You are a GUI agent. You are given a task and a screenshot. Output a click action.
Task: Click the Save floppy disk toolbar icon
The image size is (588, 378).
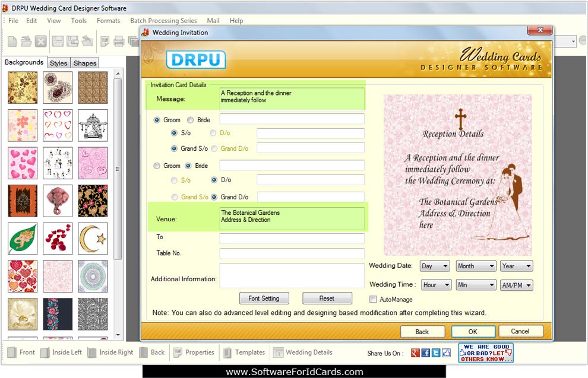point(58,41)
